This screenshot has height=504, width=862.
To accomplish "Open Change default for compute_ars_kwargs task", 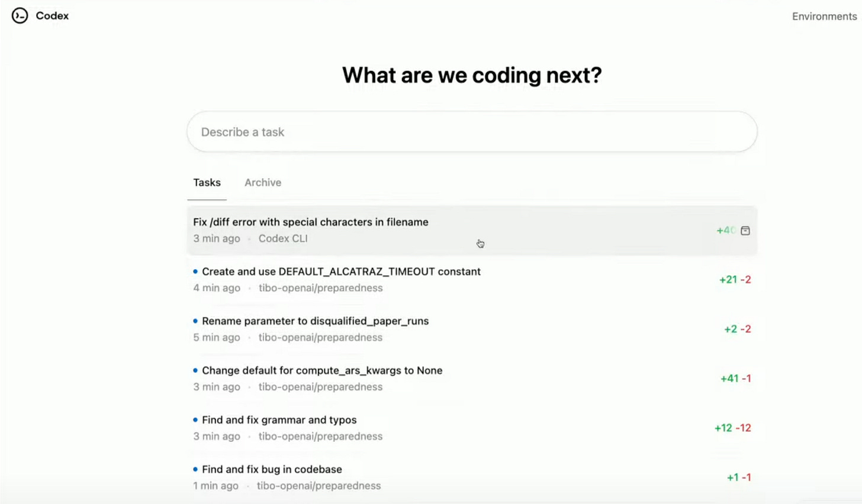I will click(472, 379).
